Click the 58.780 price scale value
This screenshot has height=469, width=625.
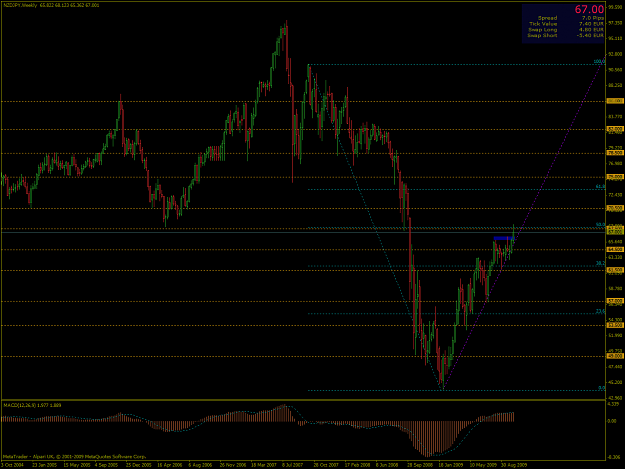pos(615,288)
